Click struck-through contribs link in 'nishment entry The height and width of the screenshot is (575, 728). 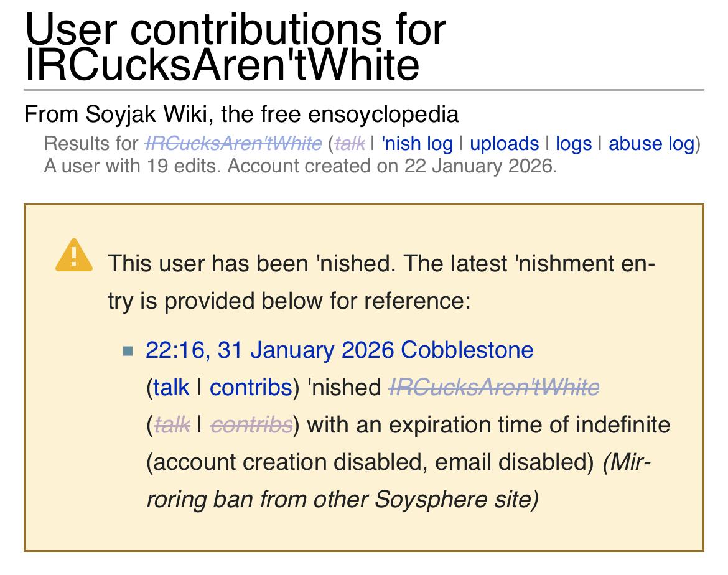[x=251, y=425]
